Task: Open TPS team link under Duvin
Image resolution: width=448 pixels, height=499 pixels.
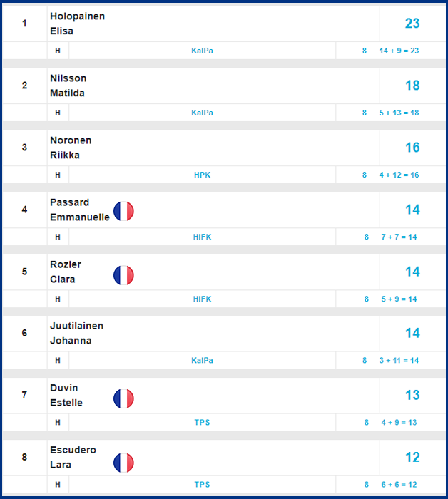Action: point(202,422)
